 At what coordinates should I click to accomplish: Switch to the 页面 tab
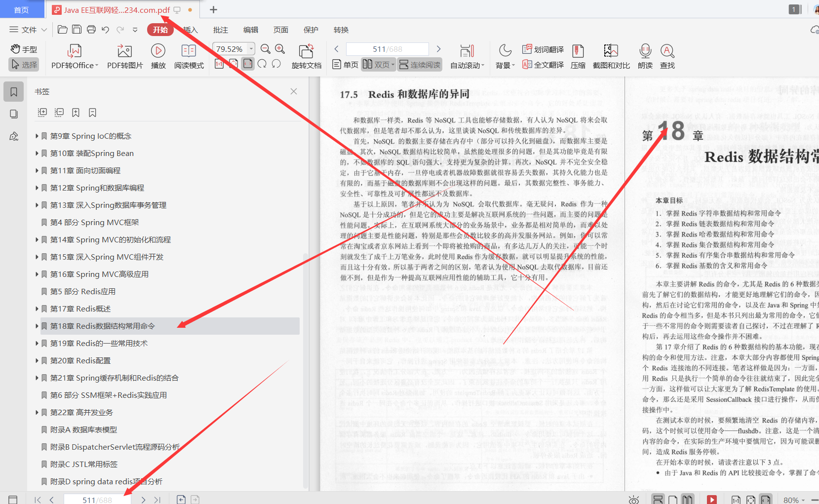pos(281,30)
